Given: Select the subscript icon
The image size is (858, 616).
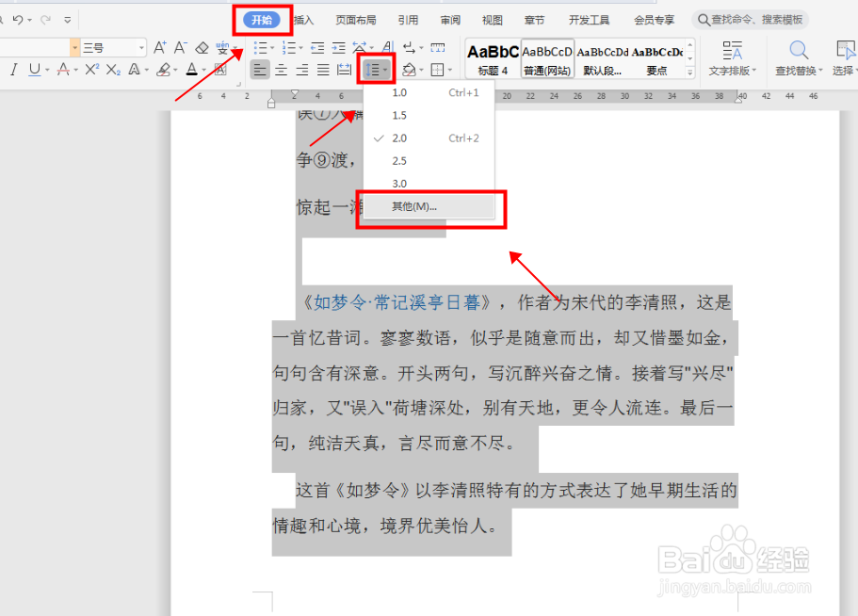Looking at the screenshot, I should coord(114,67).
